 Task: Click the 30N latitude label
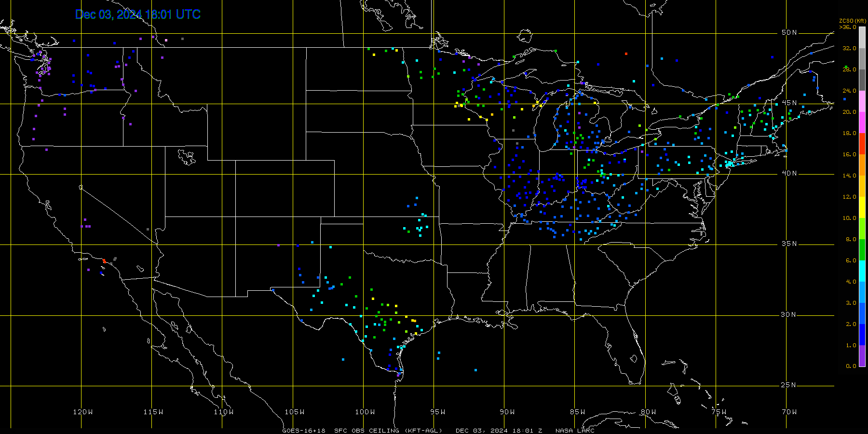789,314
